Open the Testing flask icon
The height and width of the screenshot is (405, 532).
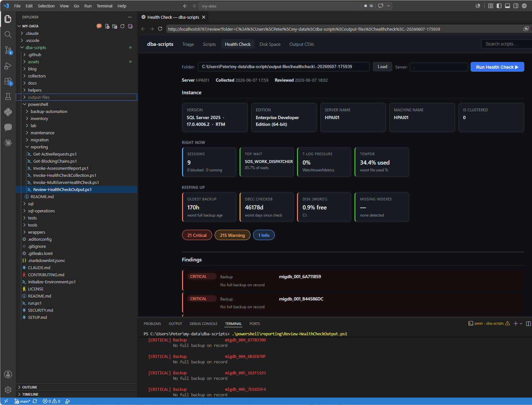pos(8,96)
